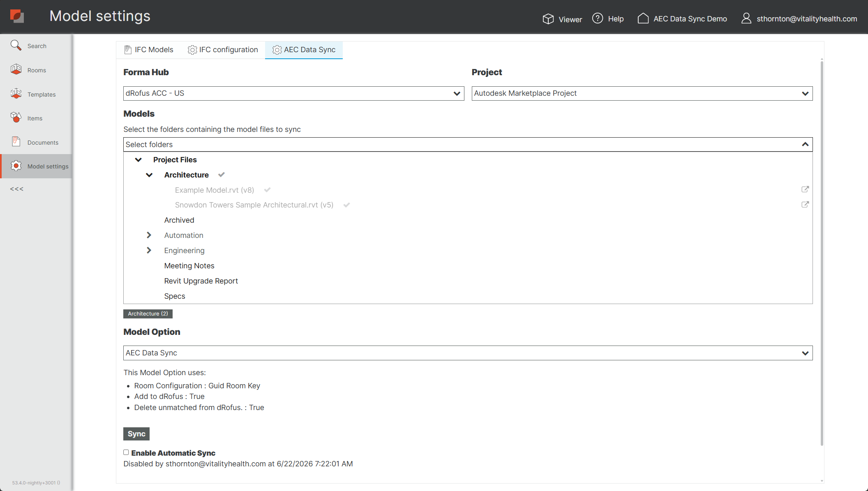868x491 pixels.
Task: Select the AEC Data Sync tab
Action: [x=304, y=50]
